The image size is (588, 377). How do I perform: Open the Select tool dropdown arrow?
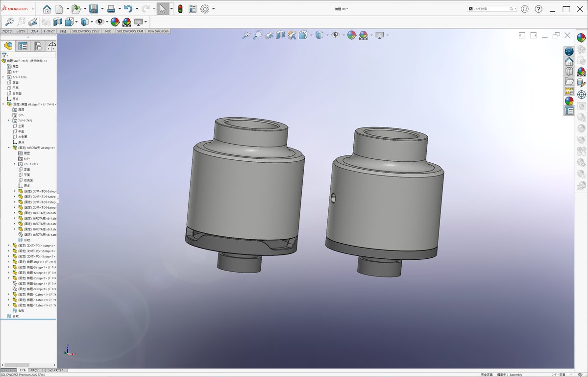point(172,9)
